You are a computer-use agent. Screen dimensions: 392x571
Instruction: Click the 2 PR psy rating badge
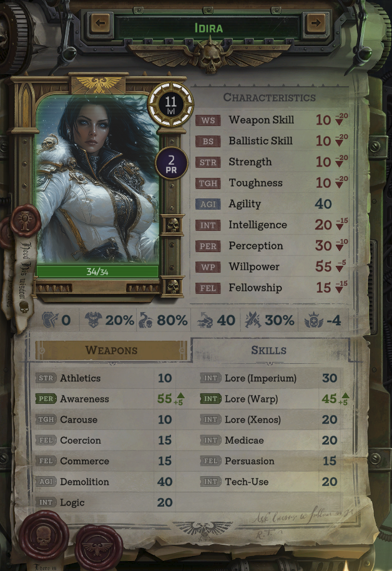[x=171, y=164]
